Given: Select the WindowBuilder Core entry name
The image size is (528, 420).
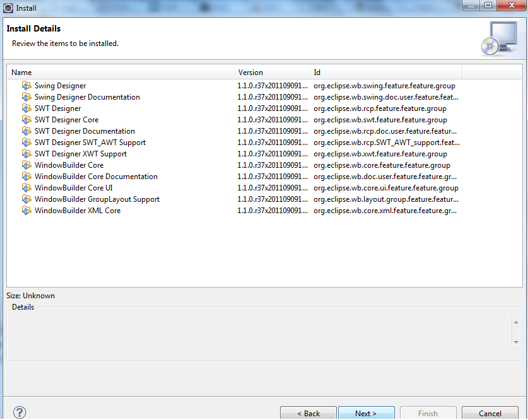Looking at the screenshot, I should coord(69,165).
